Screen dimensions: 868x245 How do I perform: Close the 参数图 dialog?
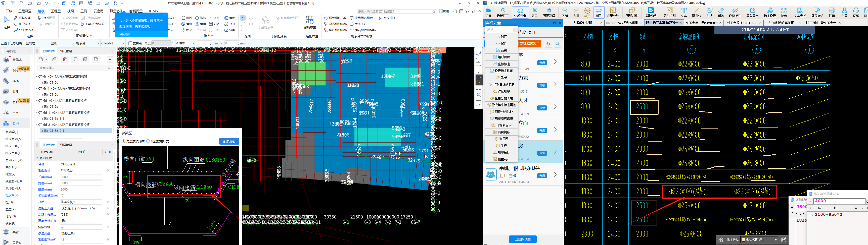point(237,133)
